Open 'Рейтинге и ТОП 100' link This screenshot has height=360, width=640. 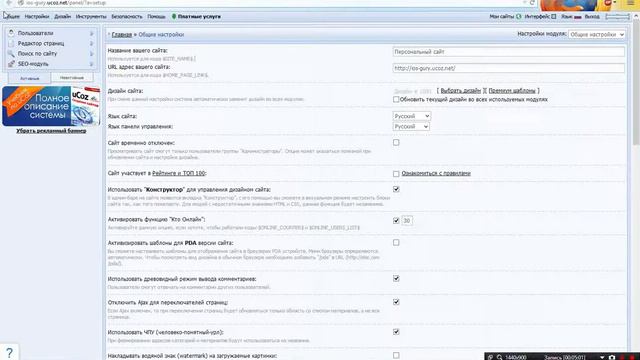coord(178,173)
